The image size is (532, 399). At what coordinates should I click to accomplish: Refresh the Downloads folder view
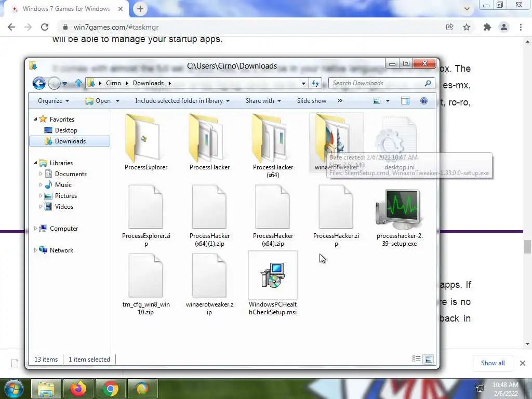coord(315,83)
